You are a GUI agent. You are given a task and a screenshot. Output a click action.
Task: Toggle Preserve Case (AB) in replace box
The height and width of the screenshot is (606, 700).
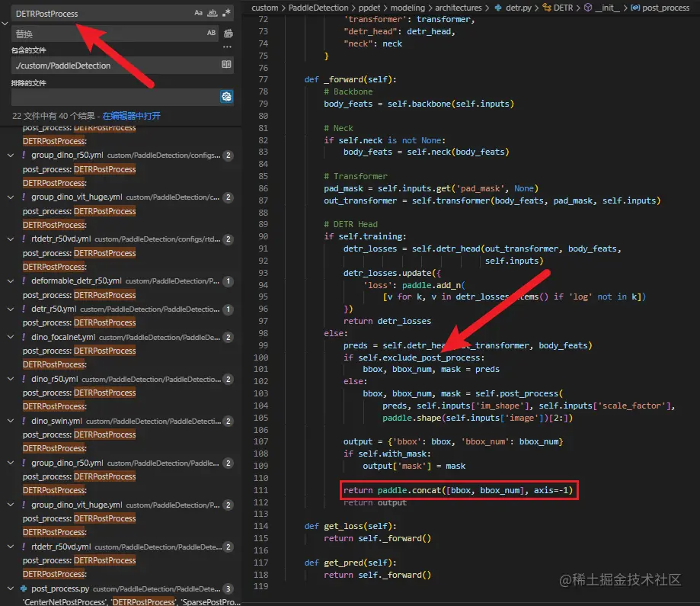tap(211, 33)
